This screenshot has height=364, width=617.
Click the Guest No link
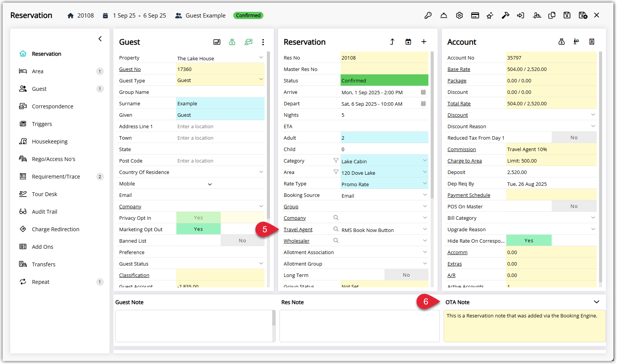[130, 69]
